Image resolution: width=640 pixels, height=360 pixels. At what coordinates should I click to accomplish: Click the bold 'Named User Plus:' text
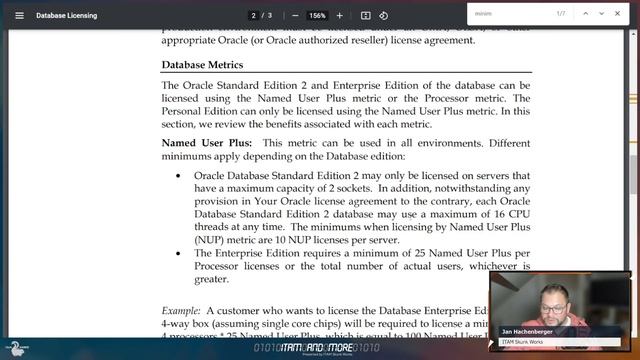(x=207, y=143)
